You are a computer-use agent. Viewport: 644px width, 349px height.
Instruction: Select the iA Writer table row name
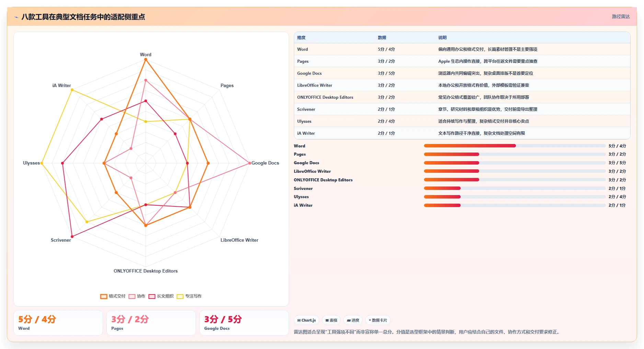(x=306, y=133)
